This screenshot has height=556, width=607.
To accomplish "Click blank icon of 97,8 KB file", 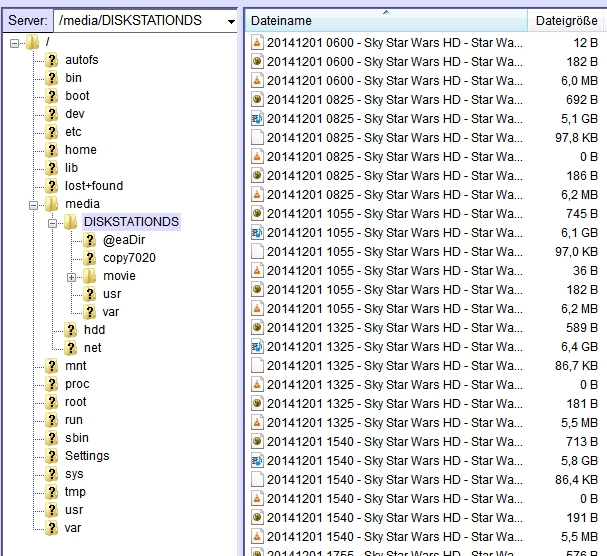I will 257,137.
